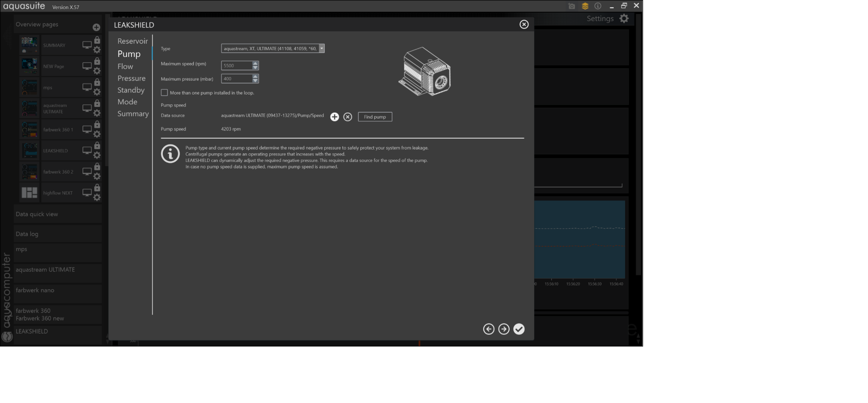The width and height of the screenshot is (868, 403).
Task: Toggle the lock on SUMMARY page
Action: (x=97, y=40)
